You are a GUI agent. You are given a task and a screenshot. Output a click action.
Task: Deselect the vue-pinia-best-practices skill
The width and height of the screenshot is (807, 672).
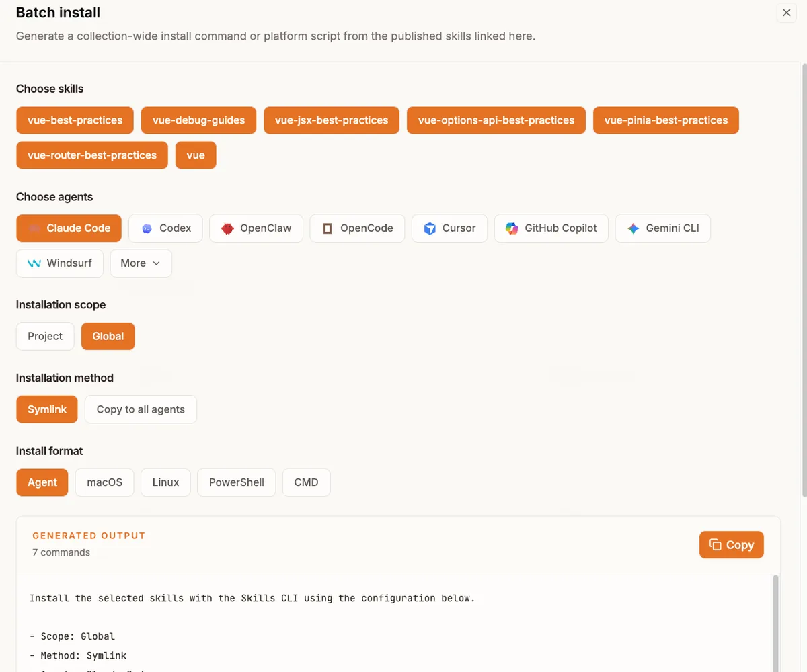point(665,120)
